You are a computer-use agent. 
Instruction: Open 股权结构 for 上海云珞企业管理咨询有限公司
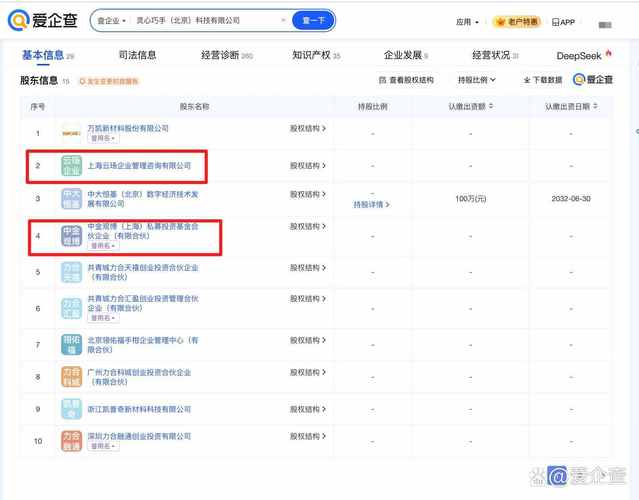tap(308, 165)
